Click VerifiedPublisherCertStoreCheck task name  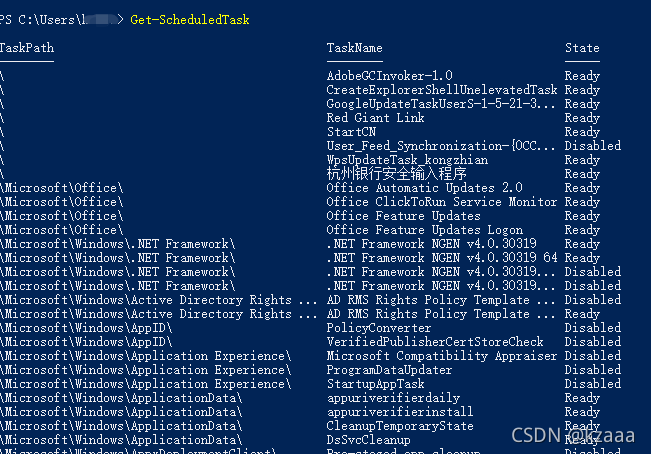tap(435, 342)
